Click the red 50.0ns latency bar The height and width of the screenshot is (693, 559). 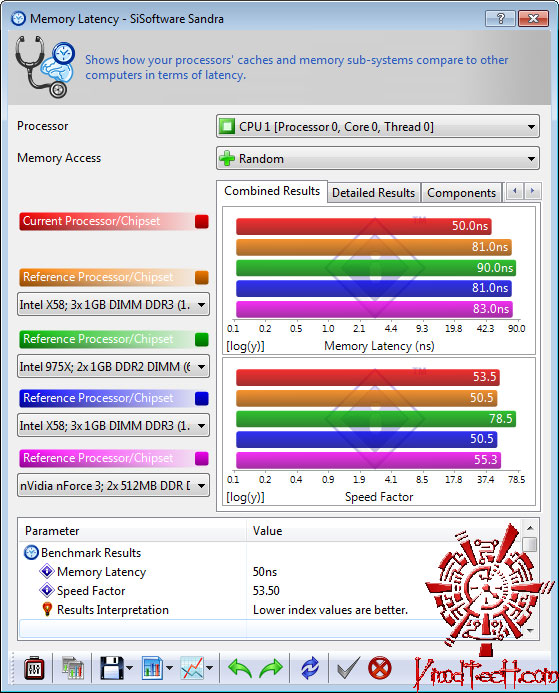click(x=364, y=226)
